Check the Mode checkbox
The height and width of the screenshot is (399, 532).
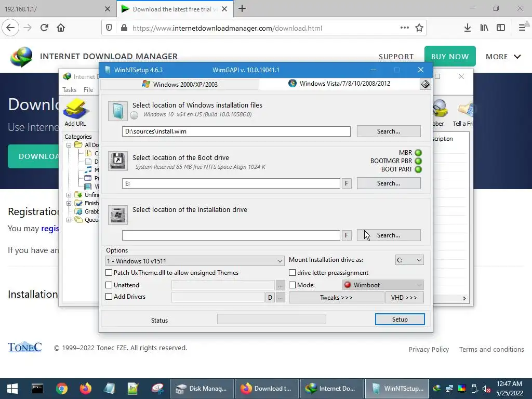[x=292, y=285]
